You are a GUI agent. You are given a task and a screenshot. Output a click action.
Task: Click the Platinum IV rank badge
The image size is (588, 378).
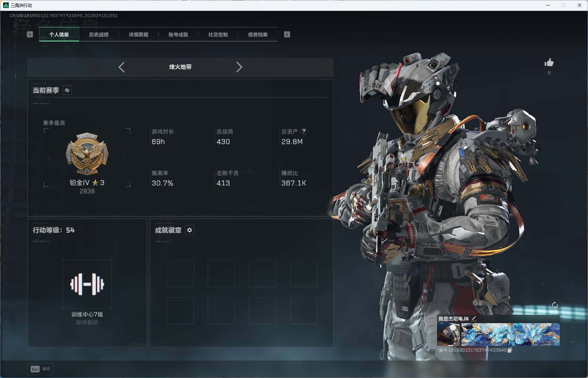pyautogui.click(x=87, y=154)
